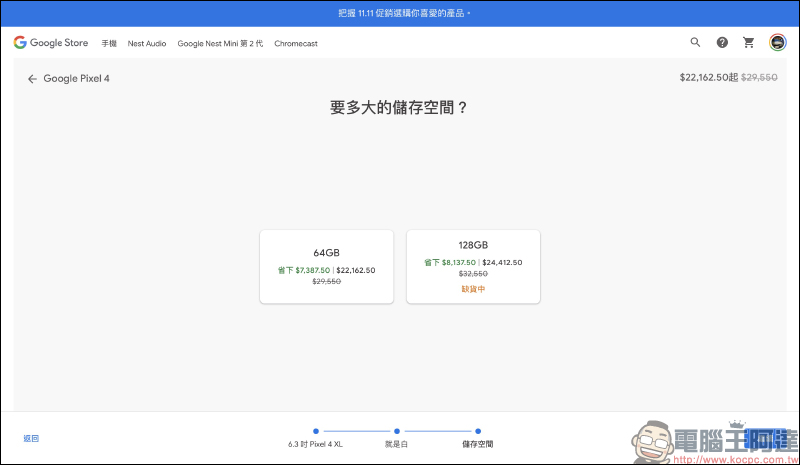Click the $22,162.50起 price at top right
This screenshot has width=800, height=465.
(x=708, y=76)
